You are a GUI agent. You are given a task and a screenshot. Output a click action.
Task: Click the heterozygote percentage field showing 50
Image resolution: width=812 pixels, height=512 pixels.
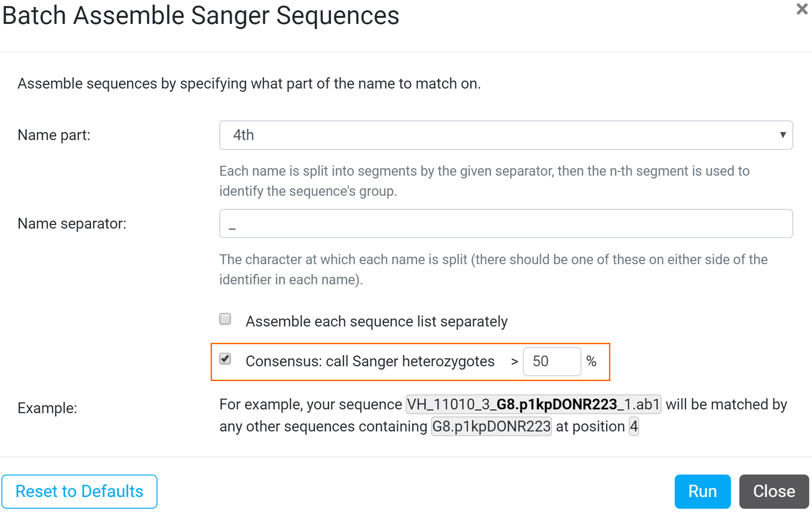551,361
